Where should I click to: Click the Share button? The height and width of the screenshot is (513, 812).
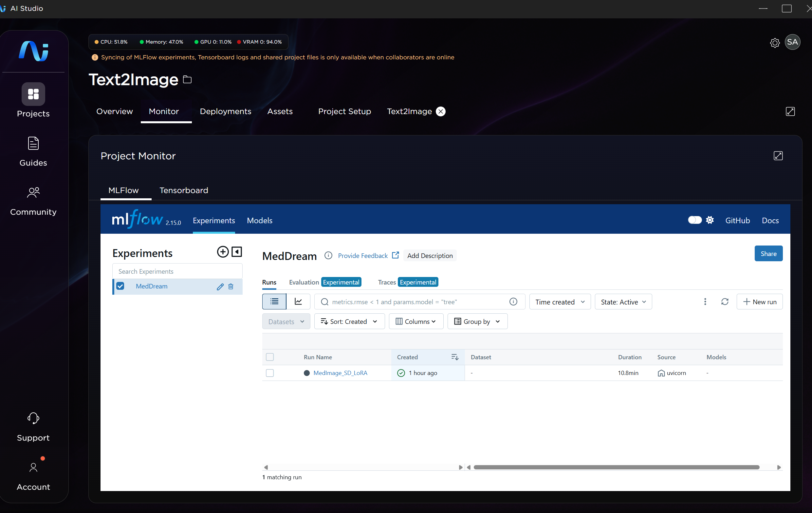pos(768,253)
